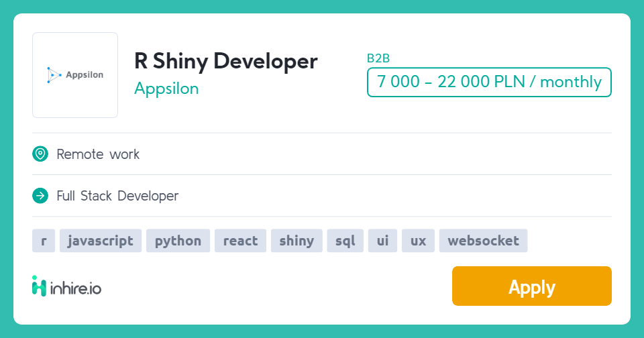Click the Appsilon company logo
Viewport: 644px width, 338px height.
(75, 75)
